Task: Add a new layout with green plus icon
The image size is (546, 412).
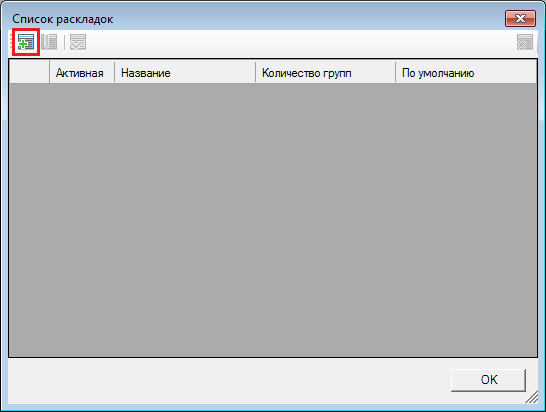Action: tap(26, 42)
